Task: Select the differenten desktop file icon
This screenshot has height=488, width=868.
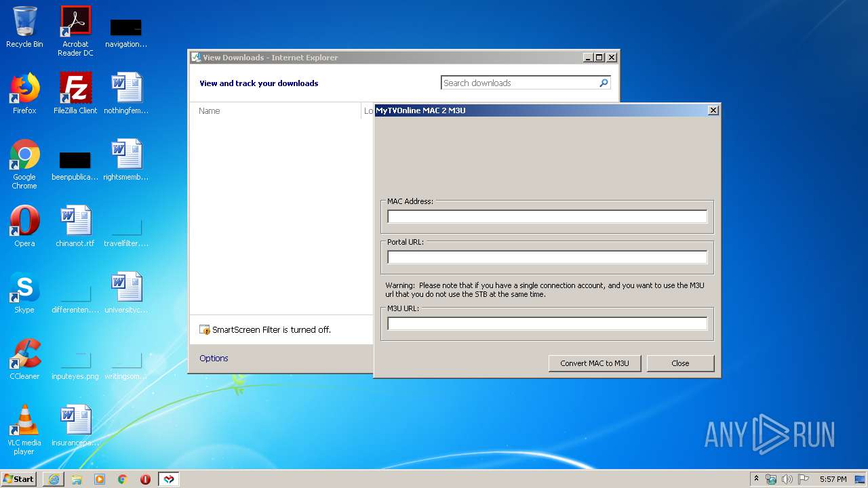Action: (75, 298)
